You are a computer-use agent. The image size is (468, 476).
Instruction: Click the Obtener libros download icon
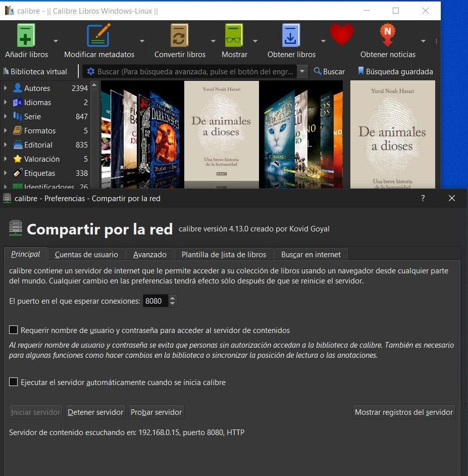(291, 35)
